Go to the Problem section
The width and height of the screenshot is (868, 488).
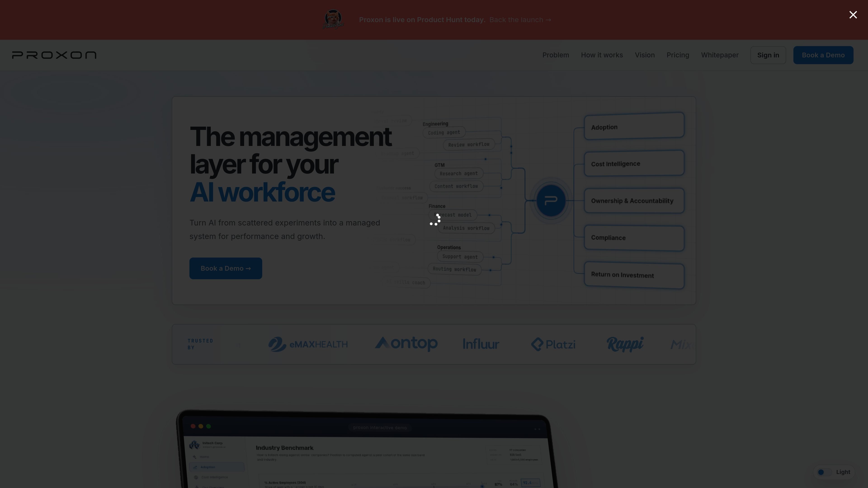pos(555,55)
